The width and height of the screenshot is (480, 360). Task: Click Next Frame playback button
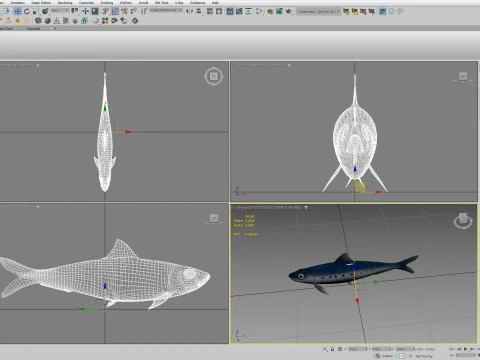[472, 349]
